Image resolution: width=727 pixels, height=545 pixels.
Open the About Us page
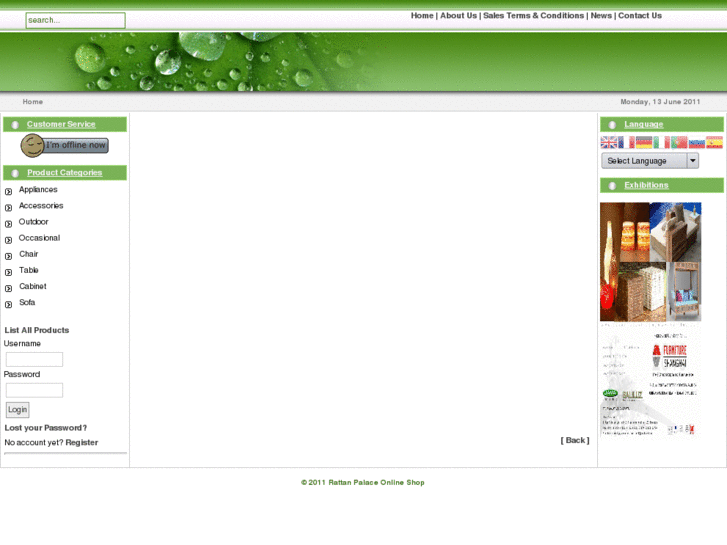pos(459,16)
